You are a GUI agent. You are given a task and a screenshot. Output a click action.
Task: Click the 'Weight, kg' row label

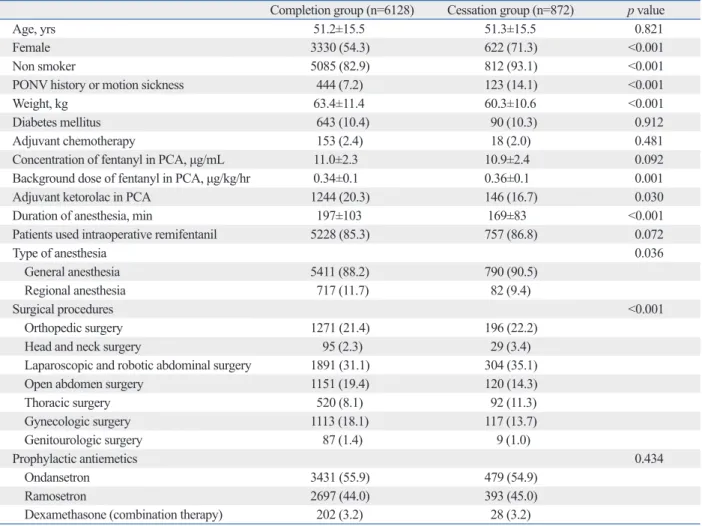40,104
